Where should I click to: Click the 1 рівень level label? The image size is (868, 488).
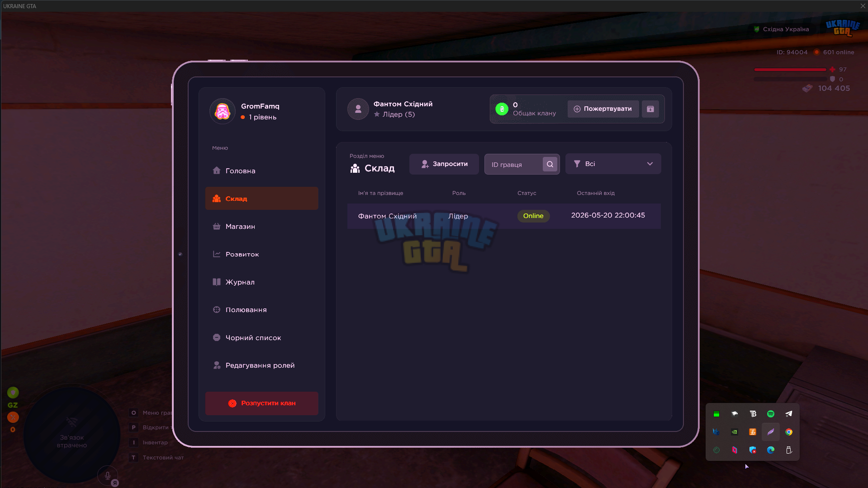[262, 117]
